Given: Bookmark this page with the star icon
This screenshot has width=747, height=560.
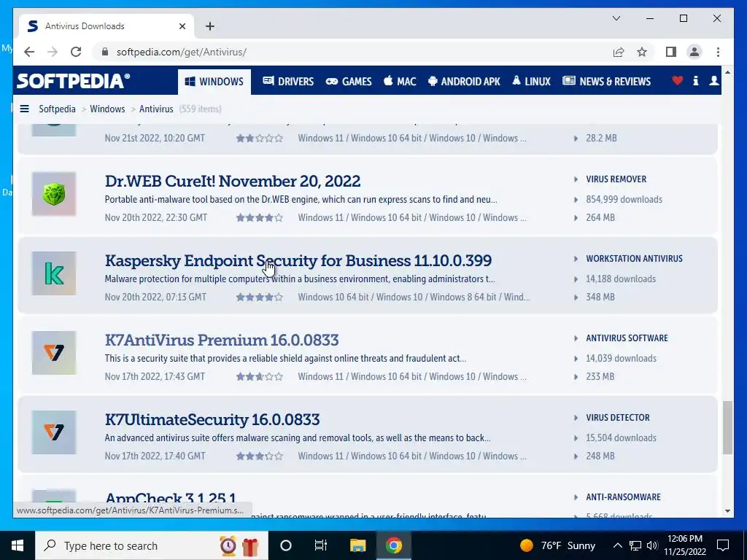Looking at the screenshot, I should (642, 52).
